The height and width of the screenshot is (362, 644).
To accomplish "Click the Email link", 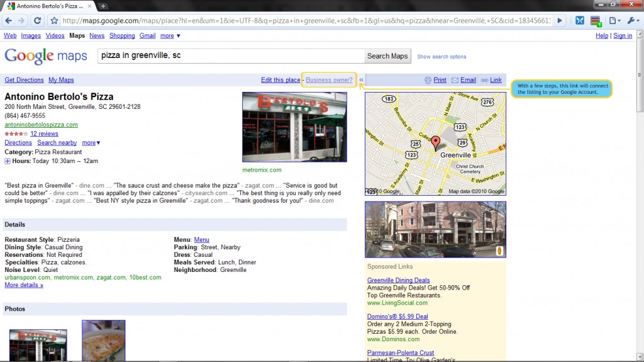I will 468,80.
